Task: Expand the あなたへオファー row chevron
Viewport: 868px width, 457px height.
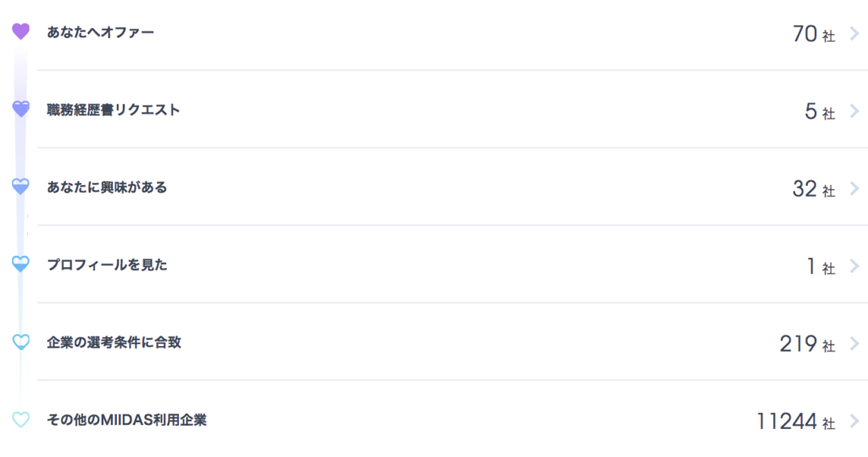Action: (x=854, y=33)
